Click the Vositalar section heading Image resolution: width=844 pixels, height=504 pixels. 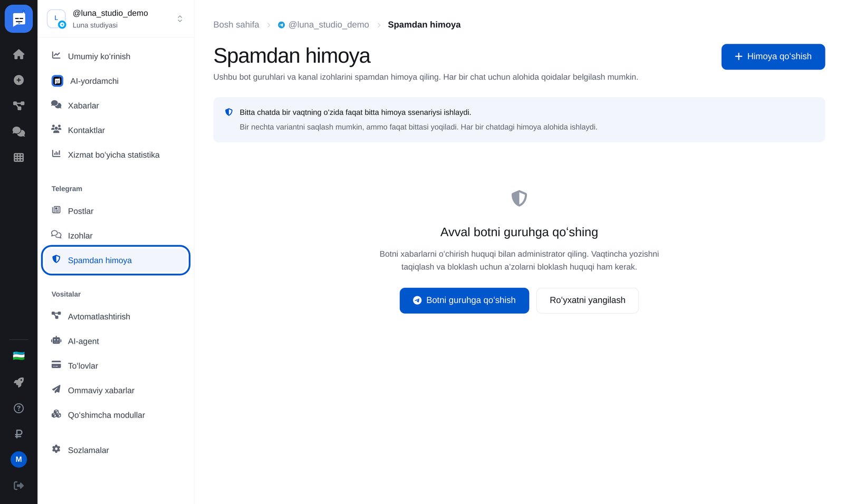pyautogui.click(x=66, y=294)
